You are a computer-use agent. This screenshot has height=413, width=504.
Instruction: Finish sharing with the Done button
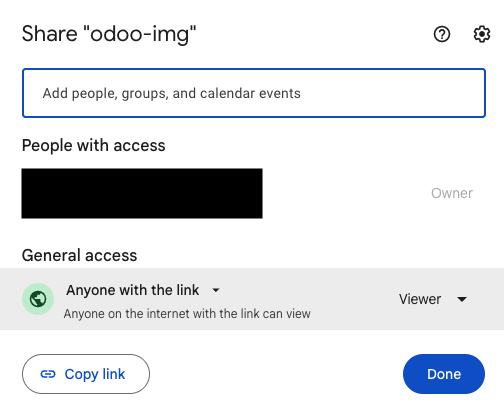click(444, 374)
